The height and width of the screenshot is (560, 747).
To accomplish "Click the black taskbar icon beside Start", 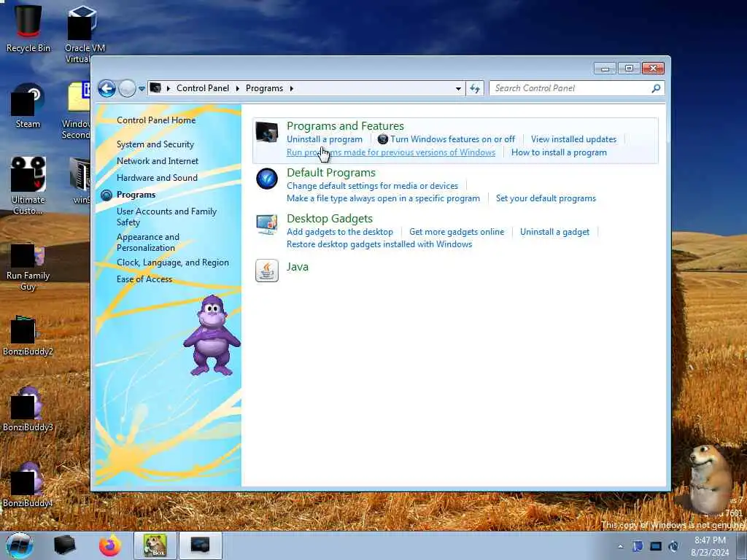I will (64, 545).
